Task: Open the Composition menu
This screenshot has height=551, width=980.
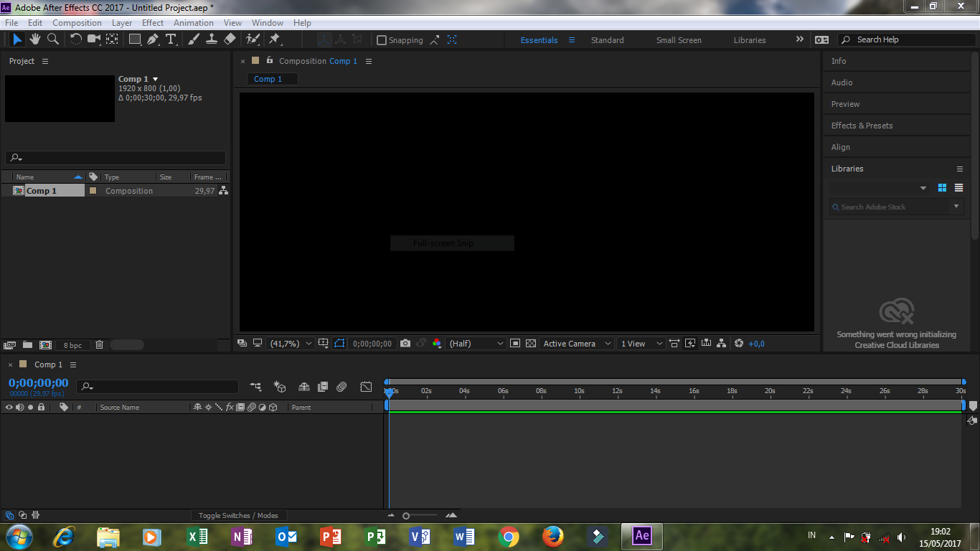Action: pyautogui.click(x=77, y=22)
